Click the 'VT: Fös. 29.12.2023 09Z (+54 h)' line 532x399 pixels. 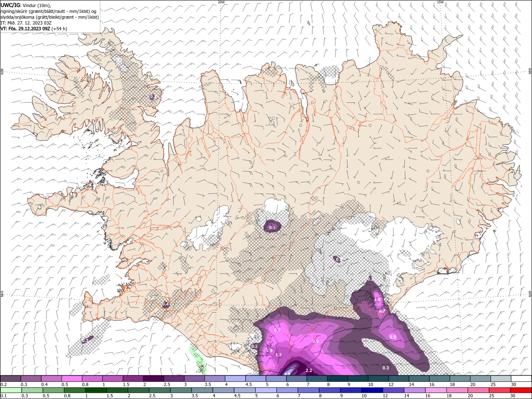[x=34, y=29]
